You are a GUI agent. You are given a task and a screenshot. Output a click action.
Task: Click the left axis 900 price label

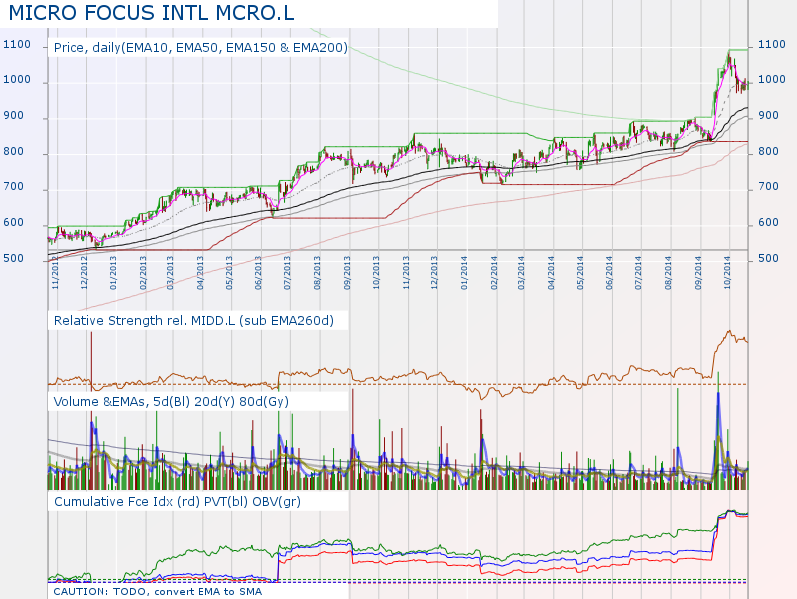(14, 116)
